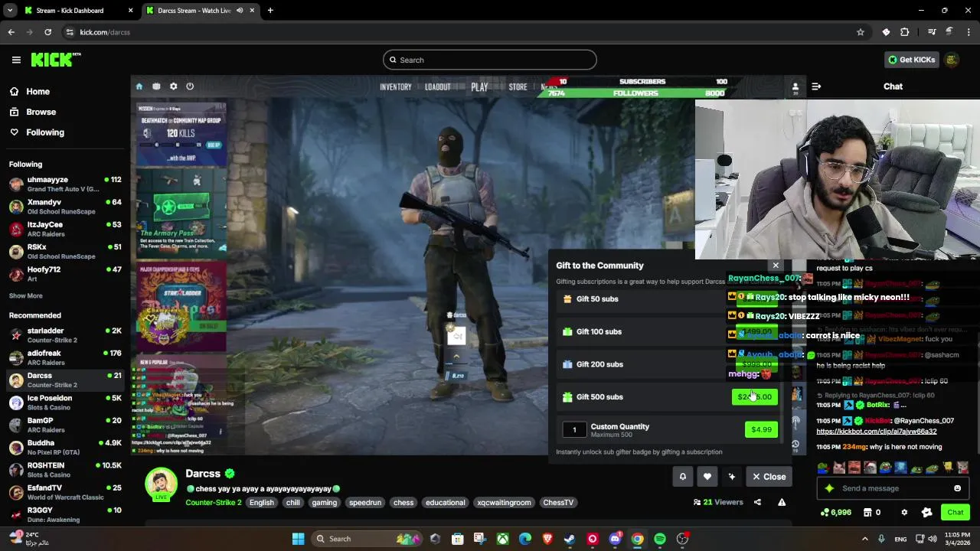Open Spotify from taskbar

coord(660,539)
